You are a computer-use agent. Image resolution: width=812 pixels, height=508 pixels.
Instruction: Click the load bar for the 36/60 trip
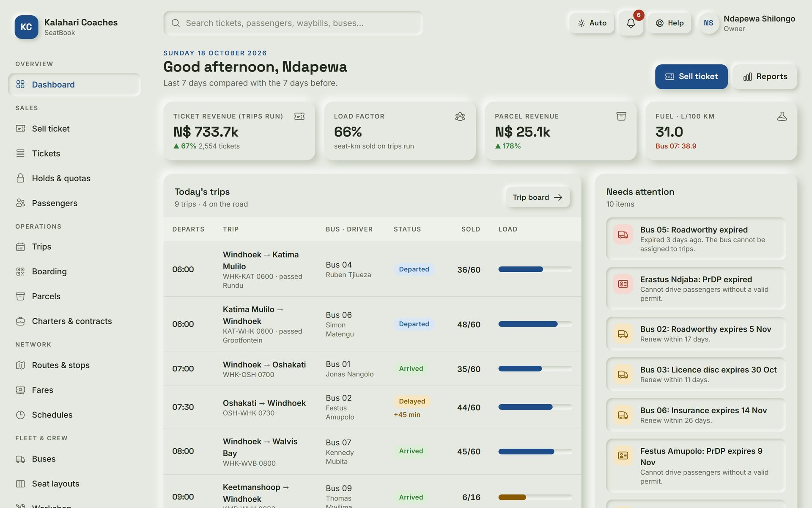click(535, 269)
